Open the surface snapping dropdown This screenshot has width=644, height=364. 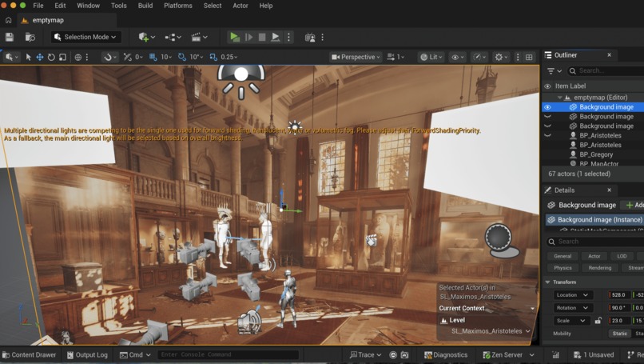pos(110,57)
